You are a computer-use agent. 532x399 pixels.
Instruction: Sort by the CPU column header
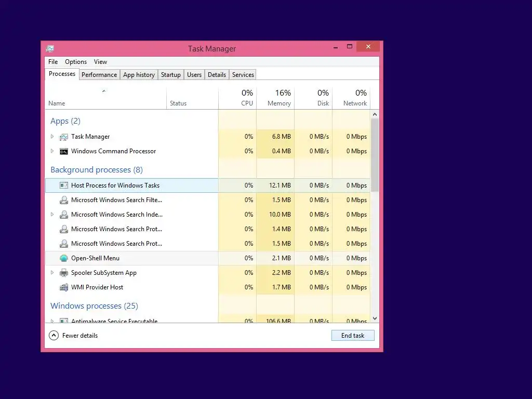point(237,98)
